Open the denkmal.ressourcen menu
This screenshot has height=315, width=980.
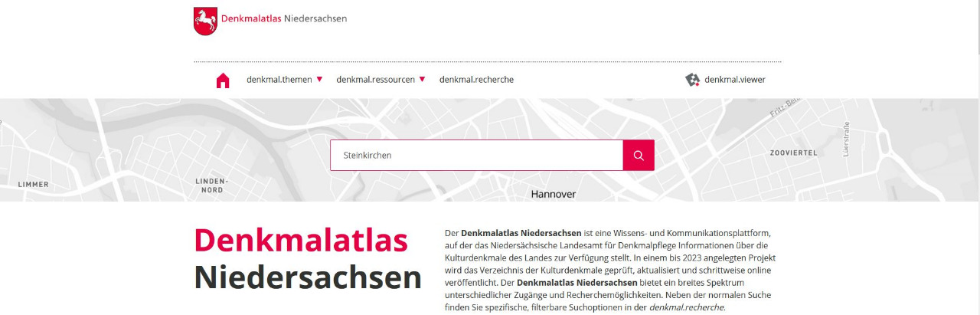pyautogui.click(x=376, y=80)
